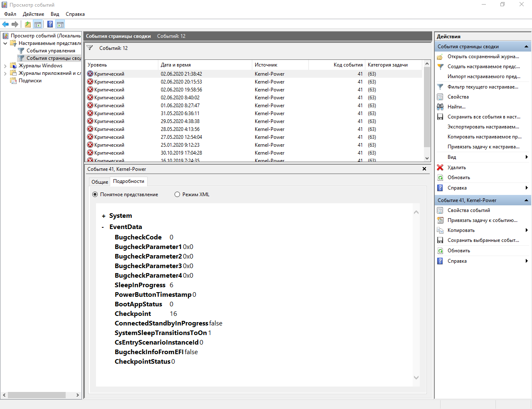
Task: Click the filter current custom view icon
Action: (x=440, y=87)
